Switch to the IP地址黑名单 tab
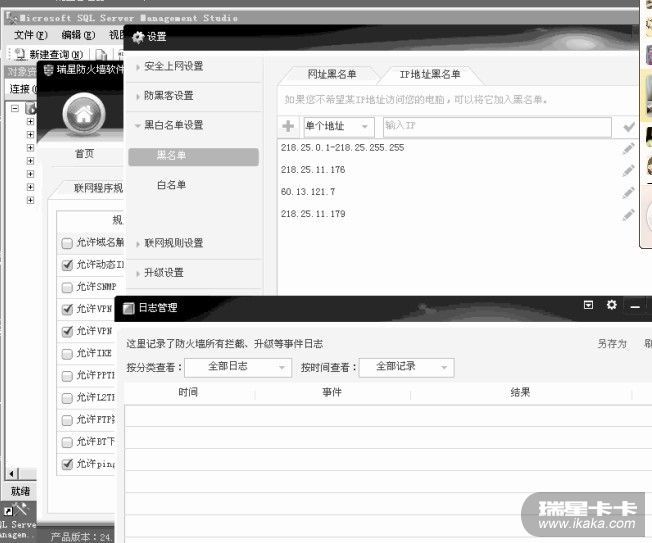 (430, 74)
